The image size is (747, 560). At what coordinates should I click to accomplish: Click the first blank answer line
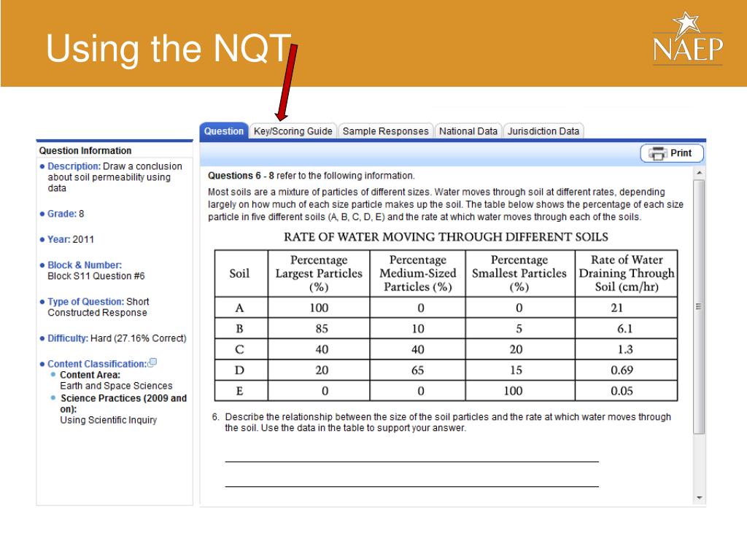pos(411,462)
